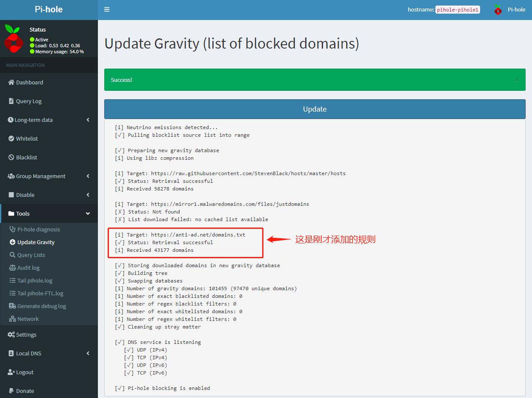This screenshot has width=532, height=398.
Task: Open the Dashboard menu item
Action: pos(49,82)
